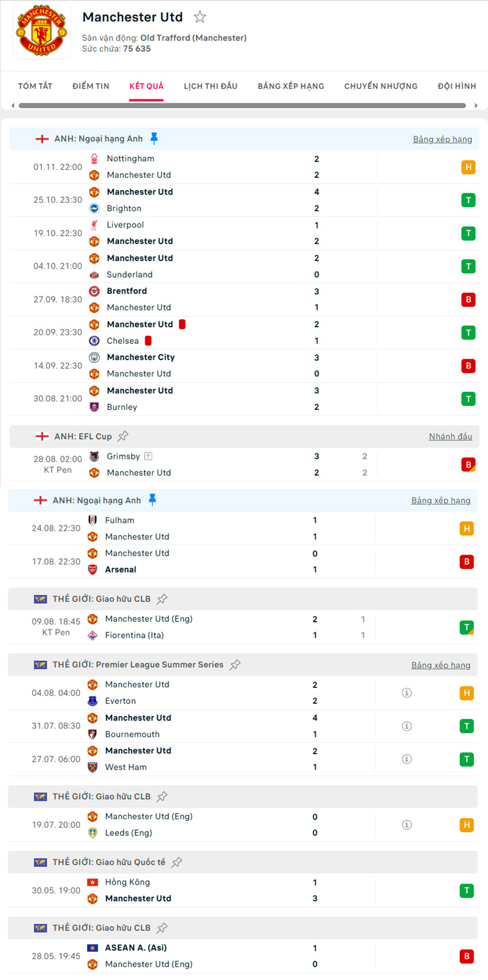Viewport: 488px width, 980px height.
Task: Open the Nhánh đấu link in the EFL Cup section
Action: [450, 436]
